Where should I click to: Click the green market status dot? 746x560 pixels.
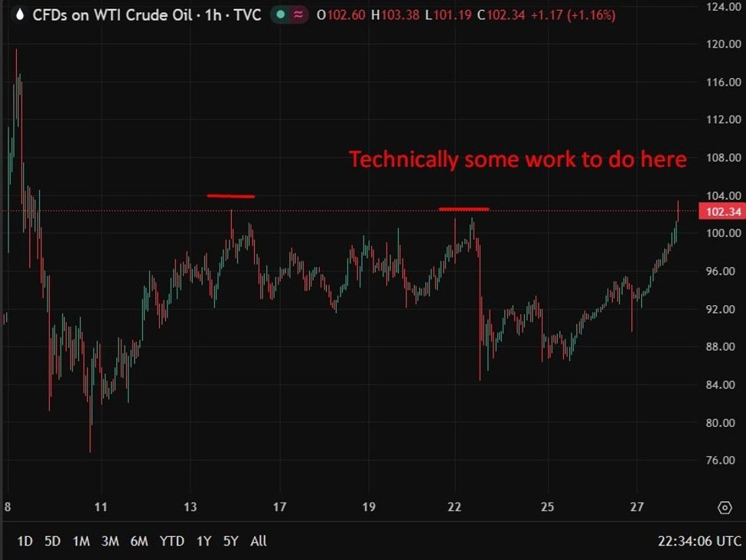pos(281,15)
